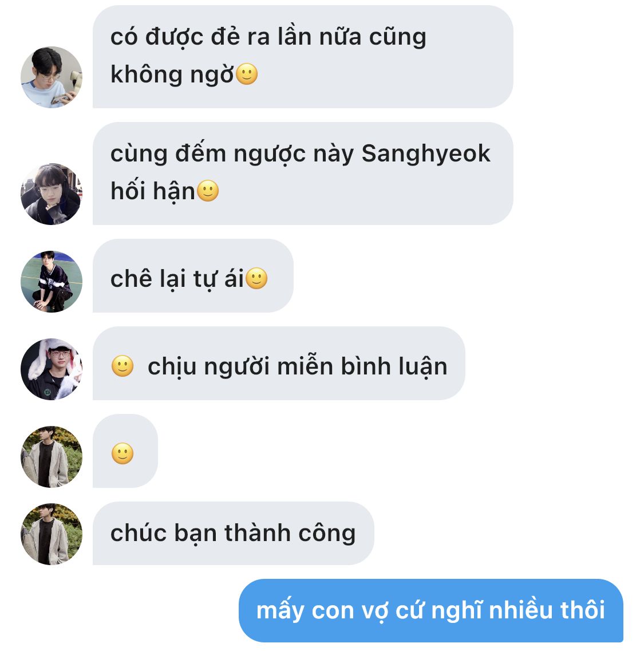This screenshot has height=651, width=644.
Task: Click the smiley emoji after 'hối hận'
Action: [x=208, y=191]
